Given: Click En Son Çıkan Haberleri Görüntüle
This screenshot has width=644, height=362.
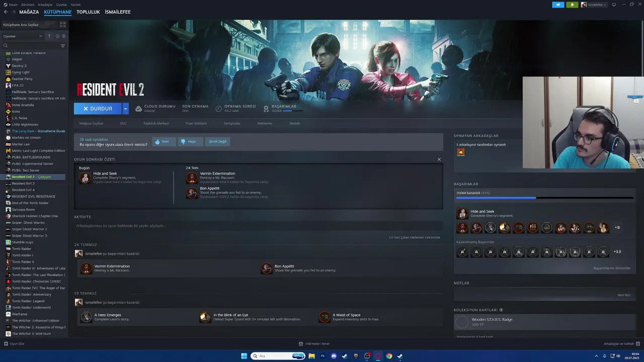Looking at the screenshot, I should pos(415,237).
